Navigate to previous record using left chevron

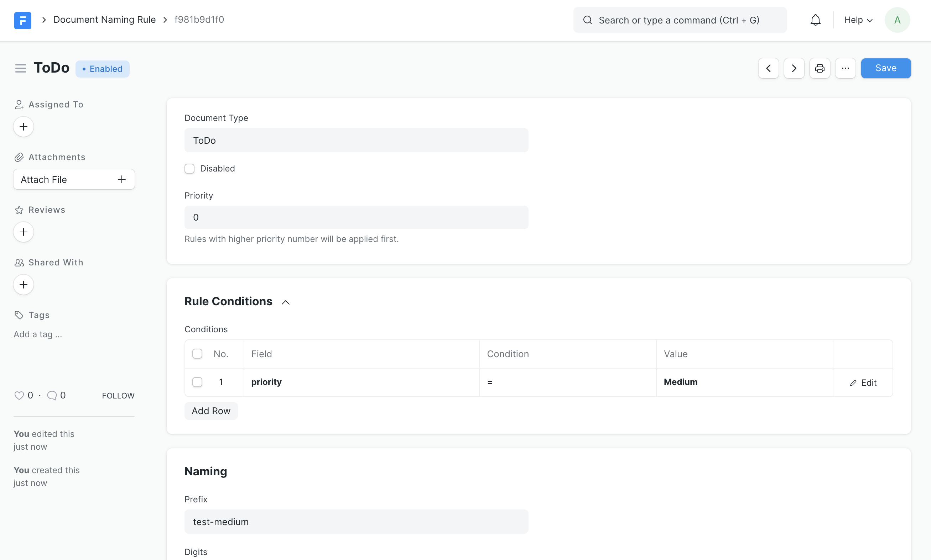(x=768, y=68)
